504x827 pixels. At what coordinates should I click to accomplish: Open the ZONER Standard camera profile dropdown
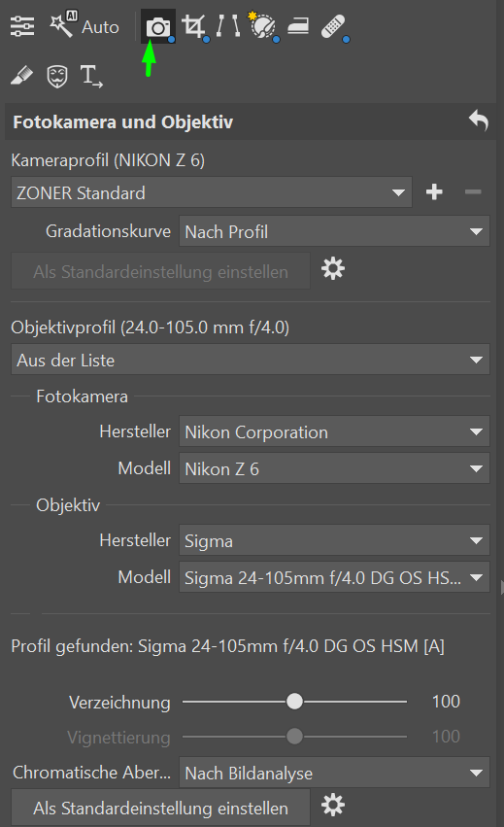coord(212,192)
